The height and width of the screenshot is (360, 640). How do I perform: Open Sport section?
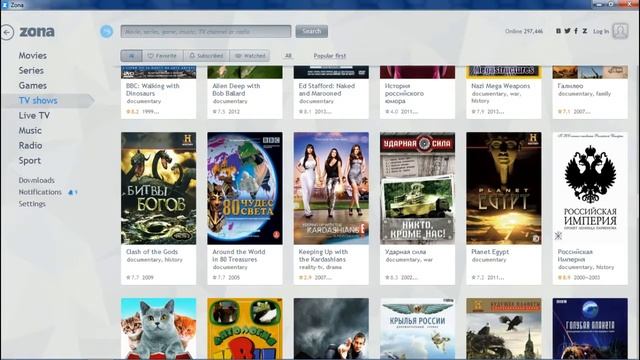click(x=29, y=161)
